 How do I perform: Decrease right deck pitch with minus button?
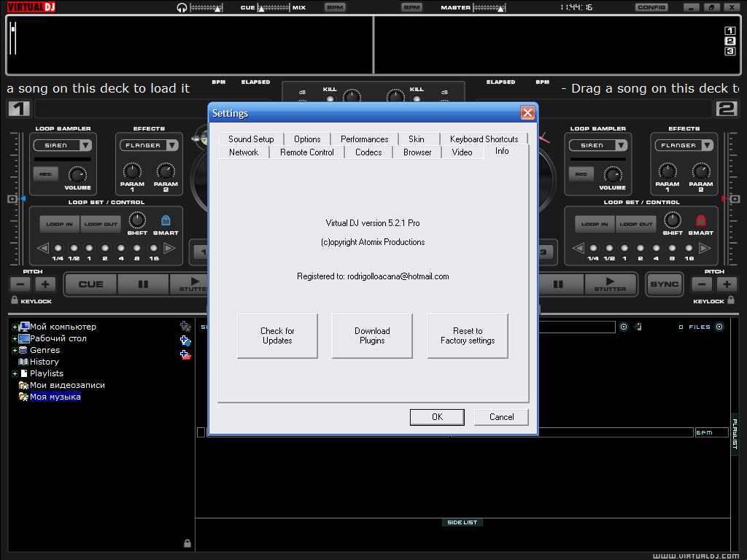[x=703, y=285]
